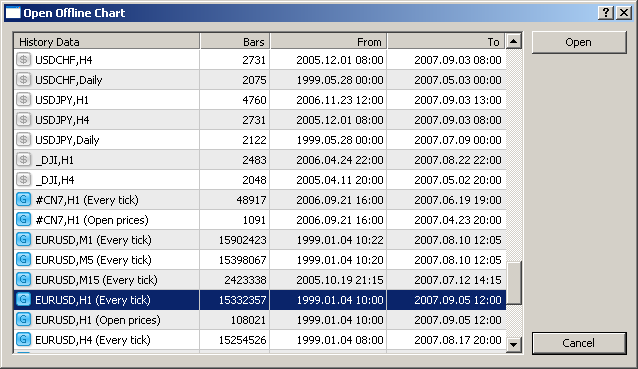Click the USDCHF,H4 row dollar icon
Viewport: 638px width, 369px height.
(23, 60)
